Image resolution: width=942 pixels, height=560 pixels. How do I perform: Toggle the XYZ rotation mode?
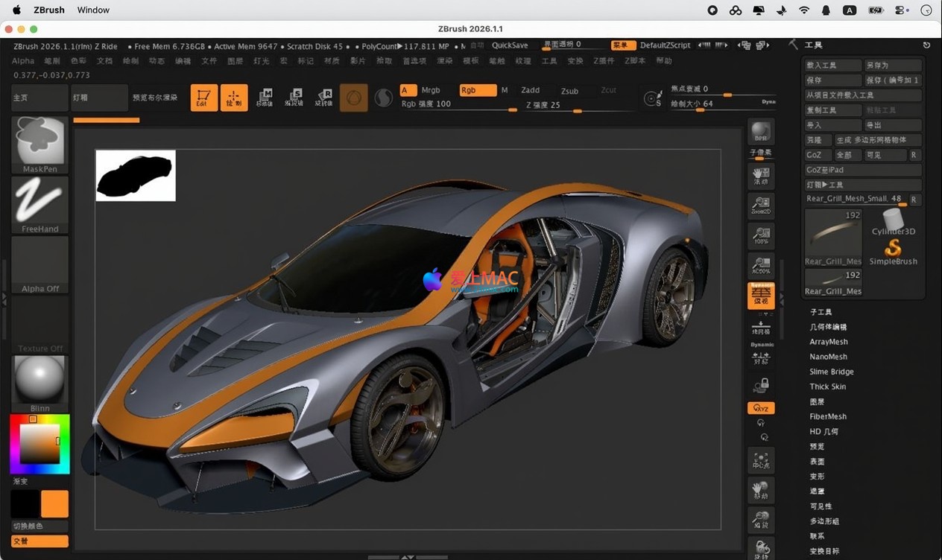761,408
